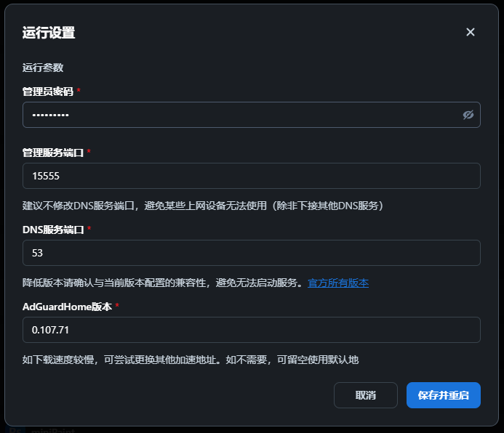
Task: Click the red asterisk beside 管理员密码
Action: pos(79,92)
